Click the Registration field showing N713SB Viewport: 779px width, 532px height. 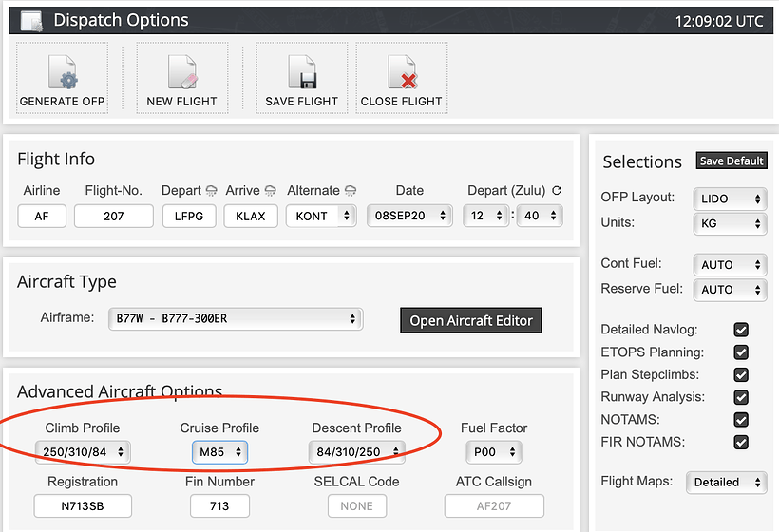tap(83, 506)
